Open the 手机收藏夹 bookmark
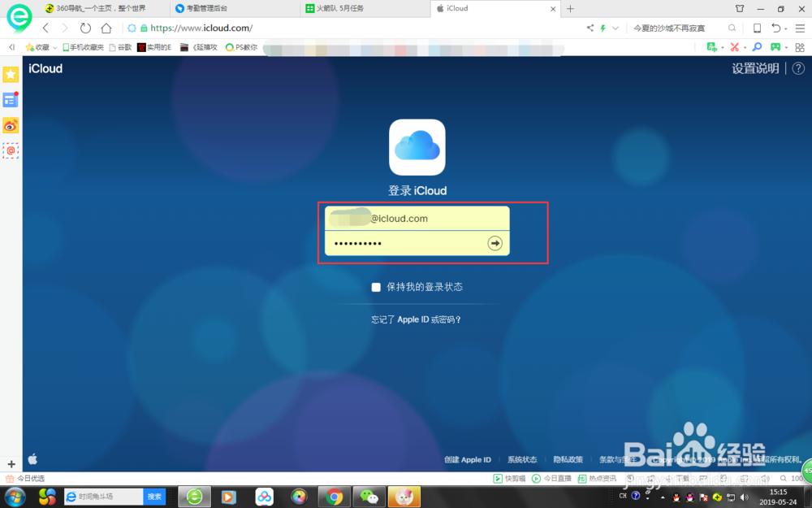 pos(83,47)
